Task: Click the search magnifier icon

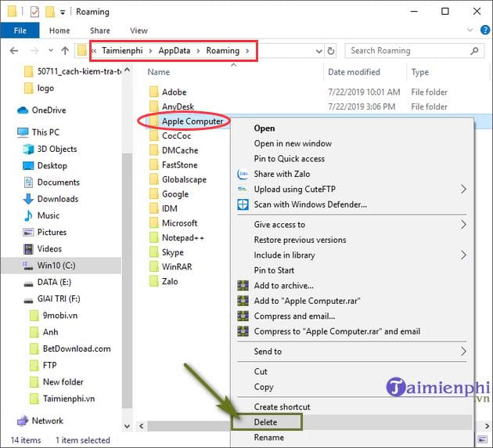Action: (x=474, y=51)
